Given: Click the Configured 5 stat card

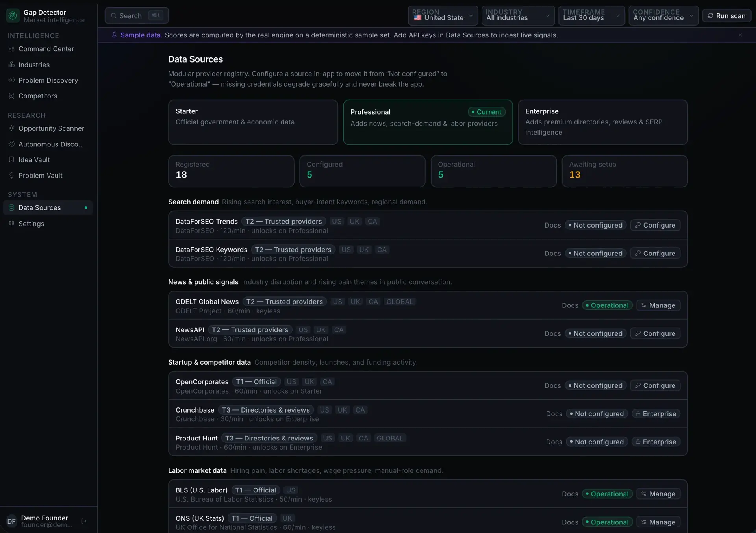Looking at the screenshot, I should coord(362,171).
